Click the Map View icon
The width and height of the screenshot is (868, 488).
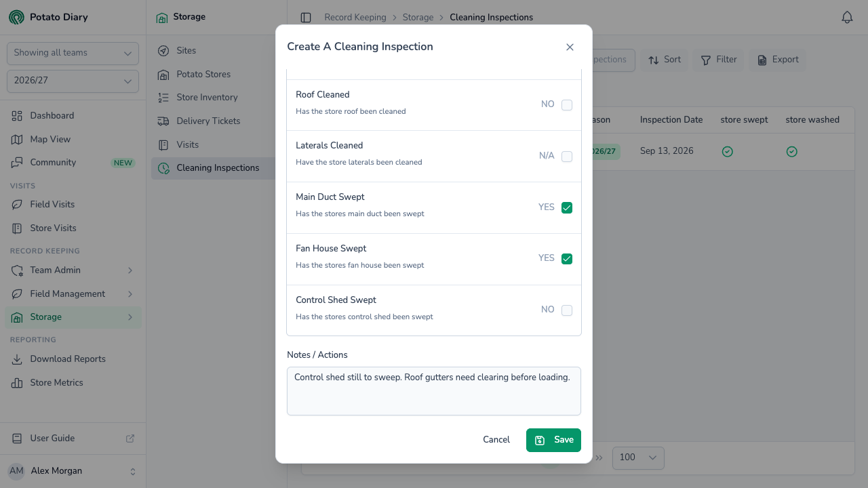(17, 140)
